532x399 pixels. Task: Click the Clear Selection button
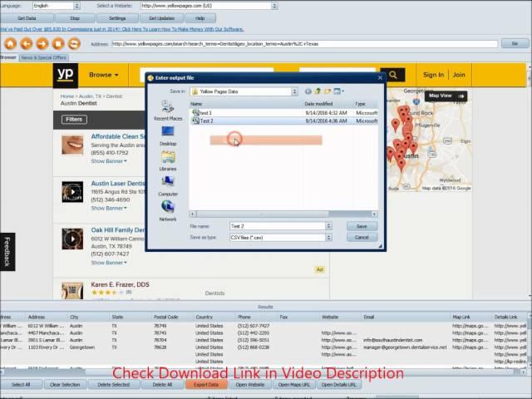[x=65, y=384]
